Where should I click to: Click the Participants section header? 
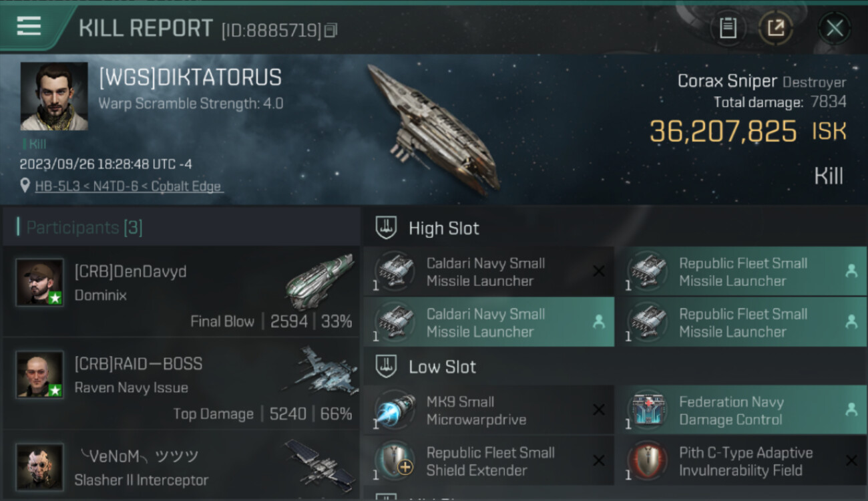click(x=84, y=228)
